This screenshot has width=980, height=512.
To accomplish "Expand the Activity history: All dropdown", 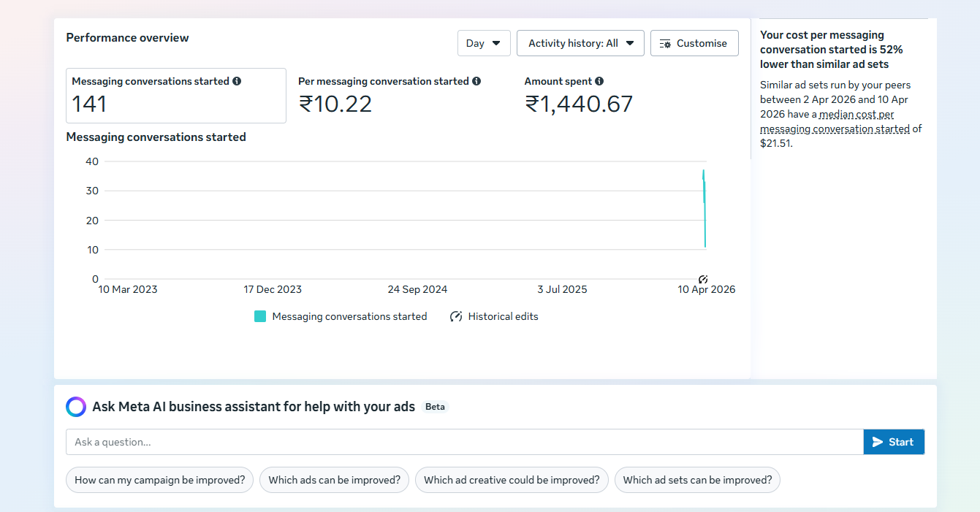I will click(580, 43).
